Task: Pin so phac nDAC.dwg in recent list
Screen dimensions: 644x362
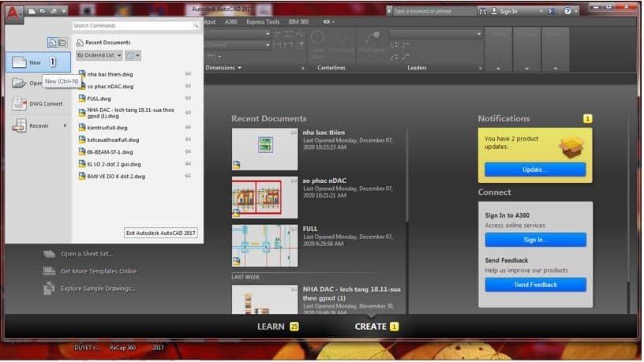Action: point(188,86)
